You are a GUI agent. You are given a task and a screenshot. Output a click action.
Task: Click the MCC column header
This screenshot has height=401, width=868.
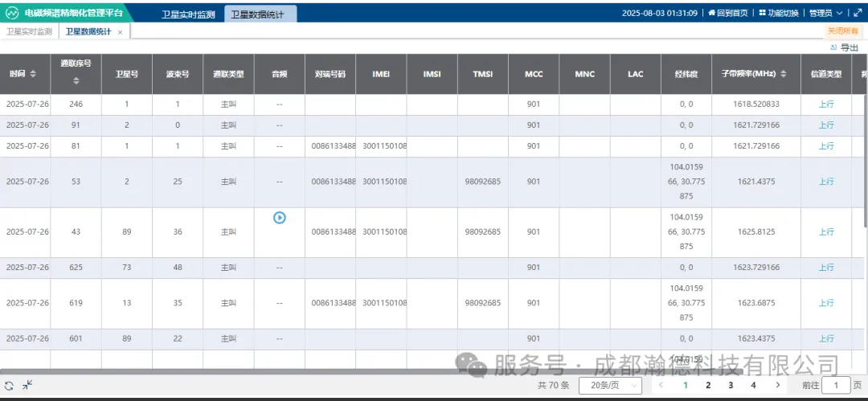[x=534, y=74]
